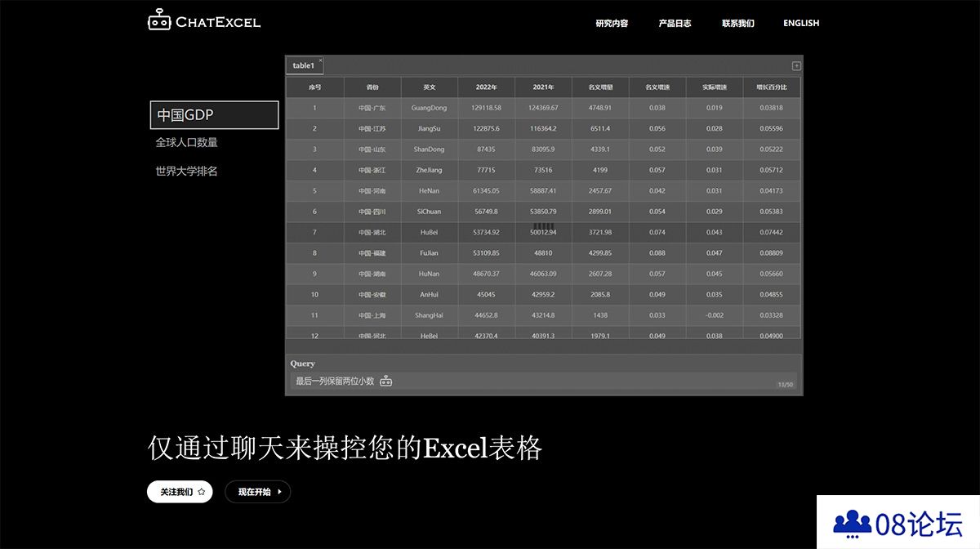Select the HuNan cell
This screenshot has width=980, height=549.
(429, 274)
